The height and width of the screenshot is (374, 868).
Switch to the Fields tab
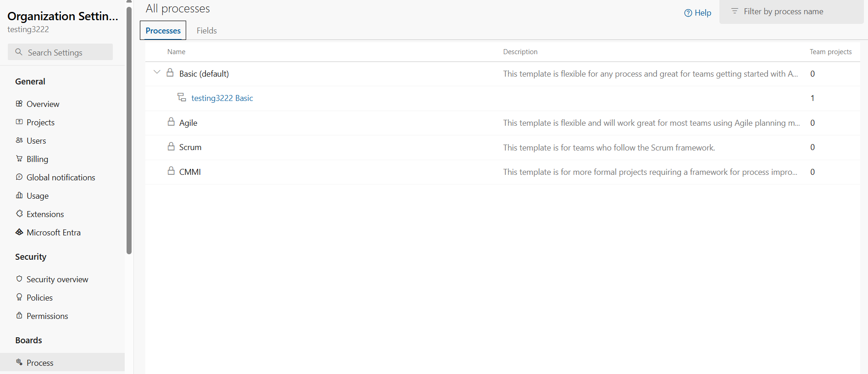(x=207, y=31)
